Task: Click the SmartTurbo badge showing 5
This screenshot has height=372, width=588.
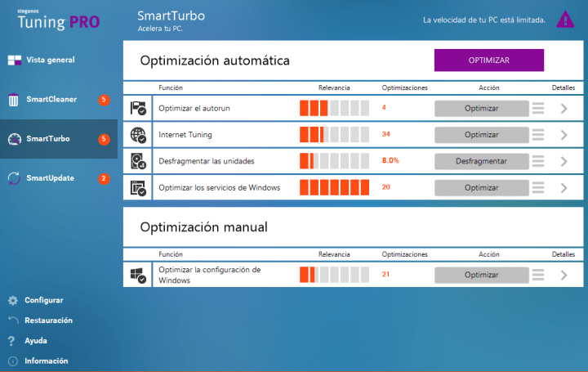Action: [x=104, y=139]
